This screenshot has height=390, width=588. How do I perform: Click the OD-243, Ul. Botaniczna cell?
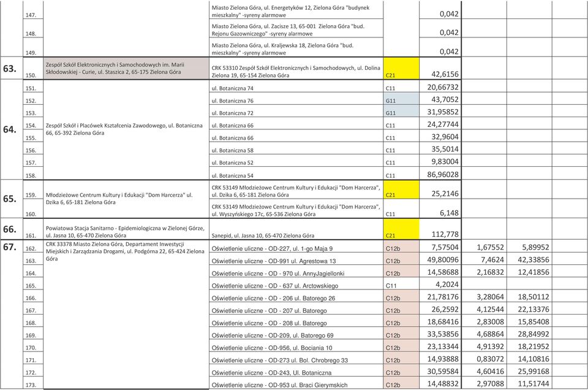pos(296,371)
